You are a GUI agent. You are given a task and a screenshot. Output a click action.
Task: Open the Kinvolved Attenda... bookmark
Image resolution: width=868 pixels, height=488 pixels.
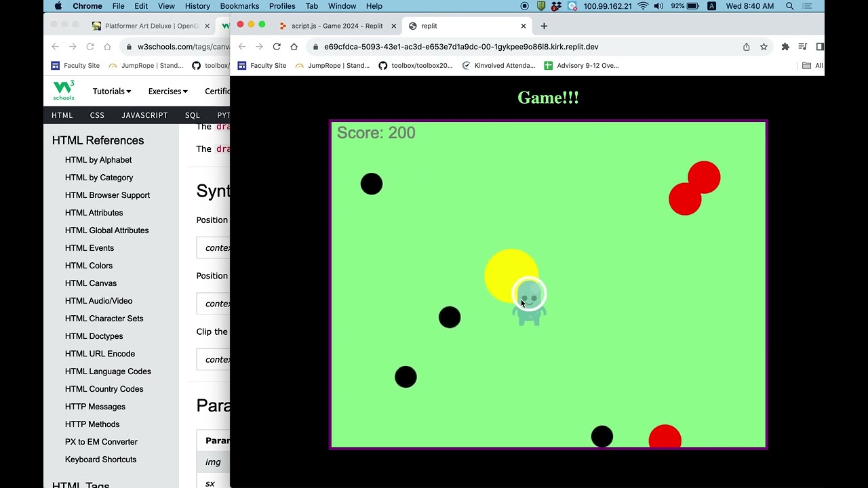[498, 66]
